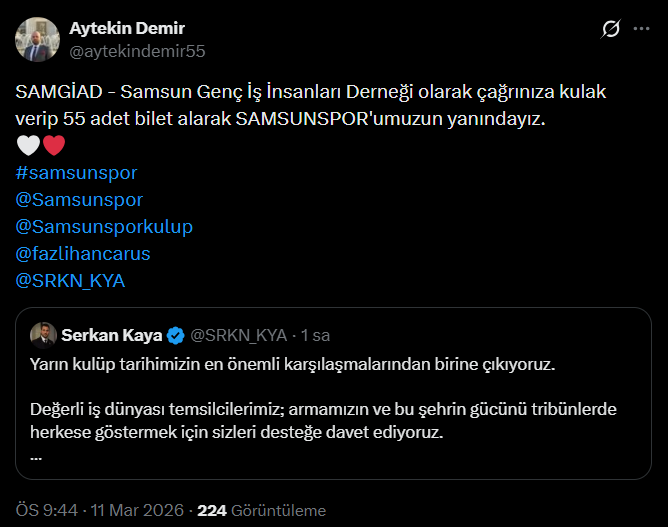This screenshot has height=527, width=668.
Task: Click Serkan Kaya's avatar in quoted post
Action: (x=42, y=333)
